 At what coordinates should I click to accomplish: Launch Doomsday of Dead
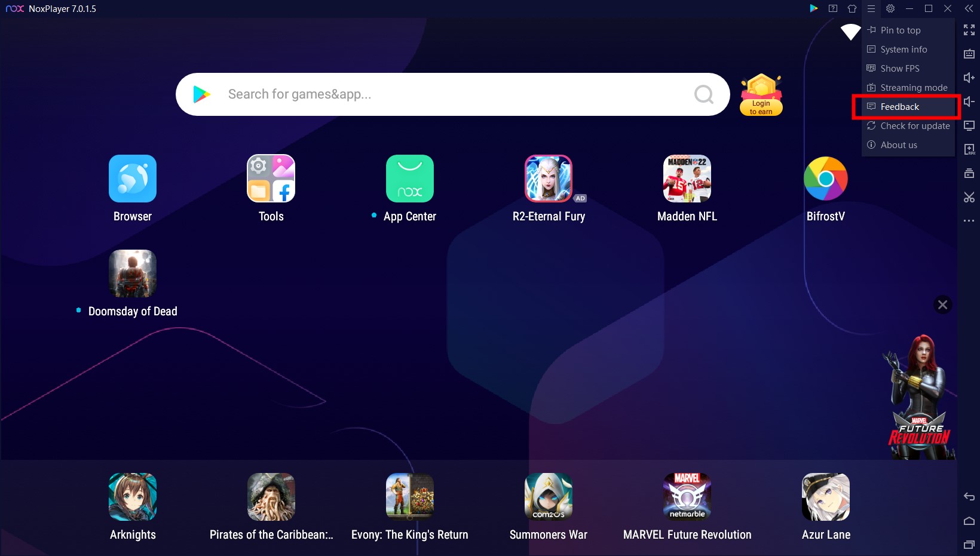(x=133, y=274)
